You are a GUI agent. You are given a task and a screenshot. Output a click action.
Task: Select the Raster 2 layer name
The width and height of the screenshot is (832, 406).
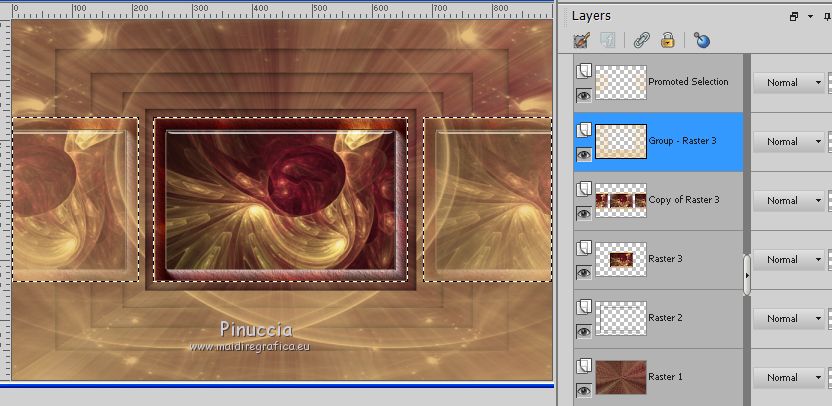tap(665, 317)
